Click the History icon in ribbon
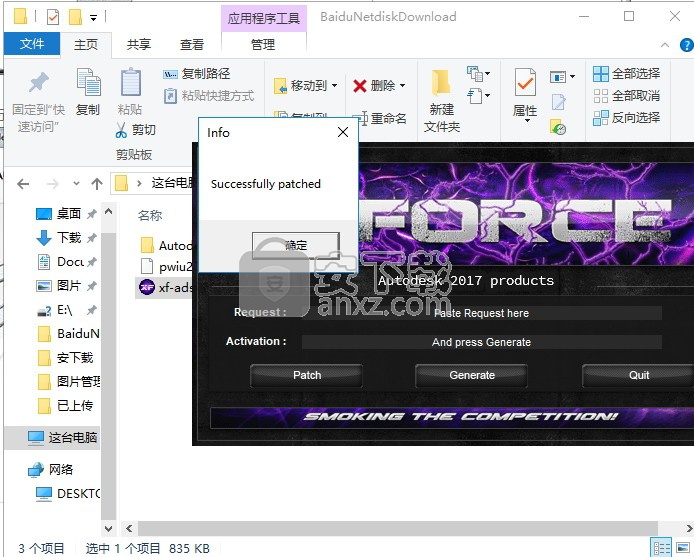Image resolution: width=694 pixels, height=557 pixels. tap(558, 127)
